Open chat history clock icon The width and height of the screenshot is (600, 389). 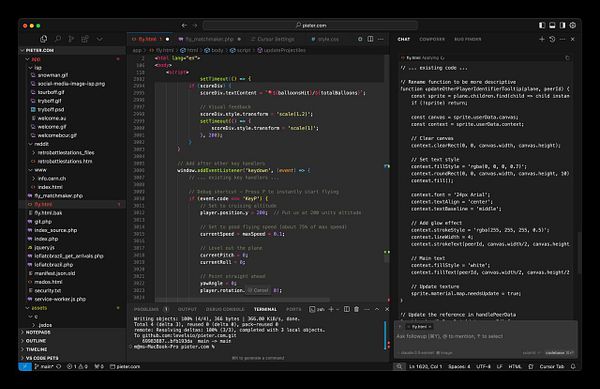pos(552,39)
